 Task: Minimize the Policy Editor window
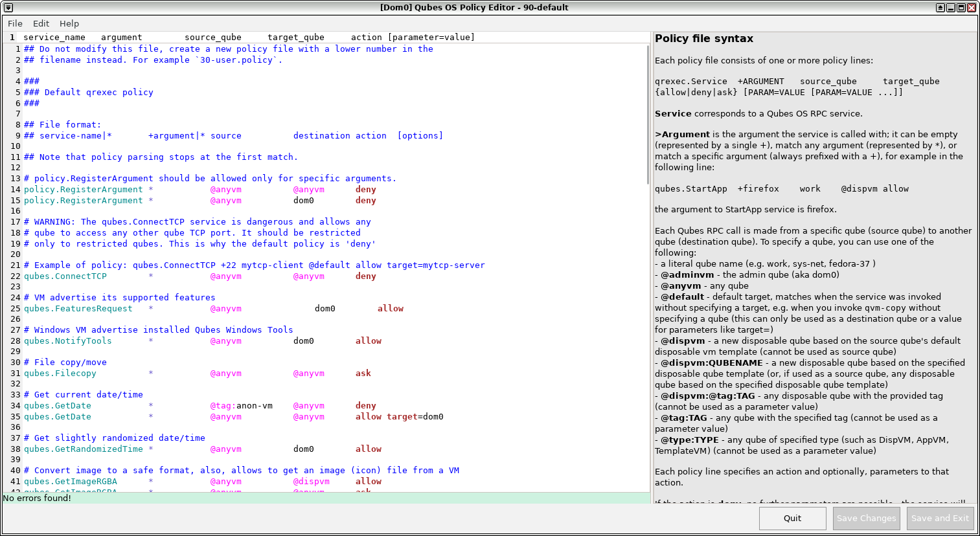click(x=951, y=8)
